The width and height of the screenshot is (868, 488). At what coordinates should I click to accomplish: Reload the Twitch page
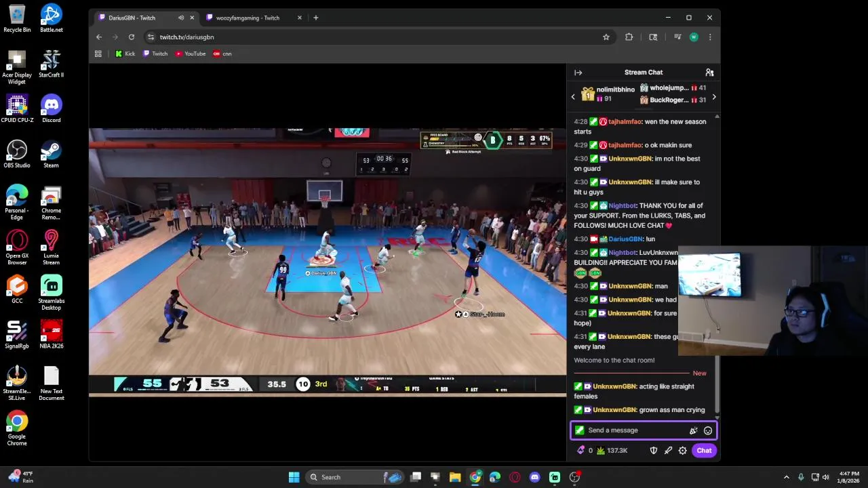point(132,37)
